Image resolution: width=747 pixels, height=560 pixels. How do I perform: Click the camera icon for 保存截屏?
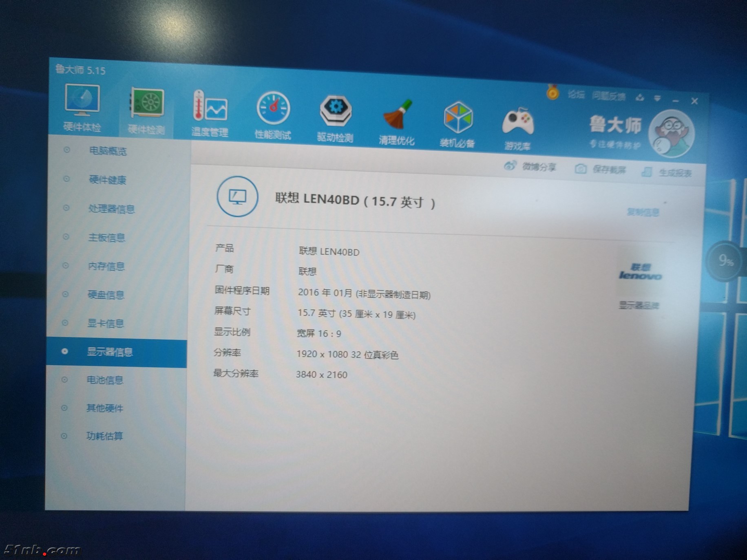581,169
